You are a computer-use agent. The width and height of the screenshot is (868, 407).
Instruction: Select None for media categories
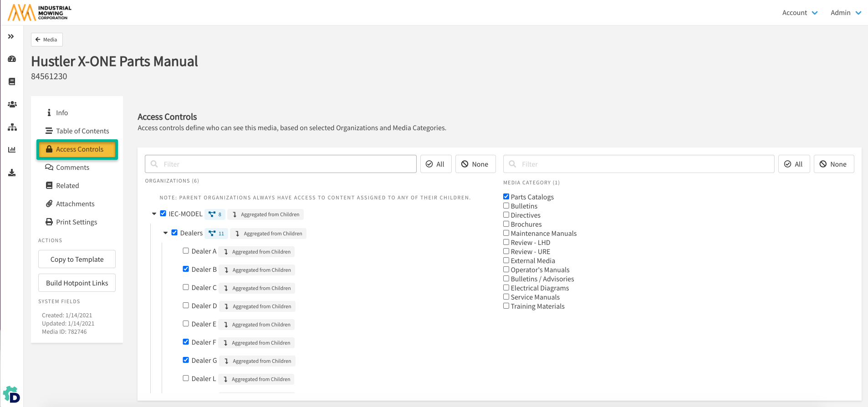tap(833, 164)
